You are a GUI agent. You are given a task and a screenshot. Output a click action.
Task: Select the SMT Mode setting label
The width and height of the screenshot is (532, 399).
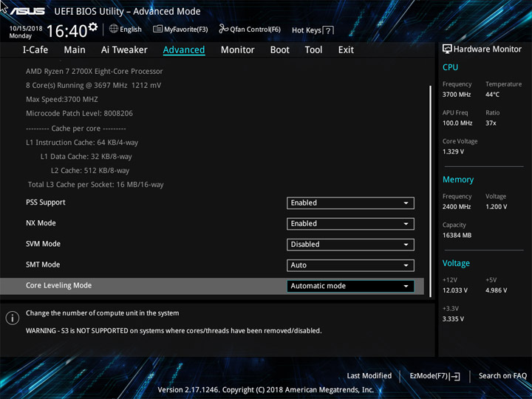[x=43, y=265]
